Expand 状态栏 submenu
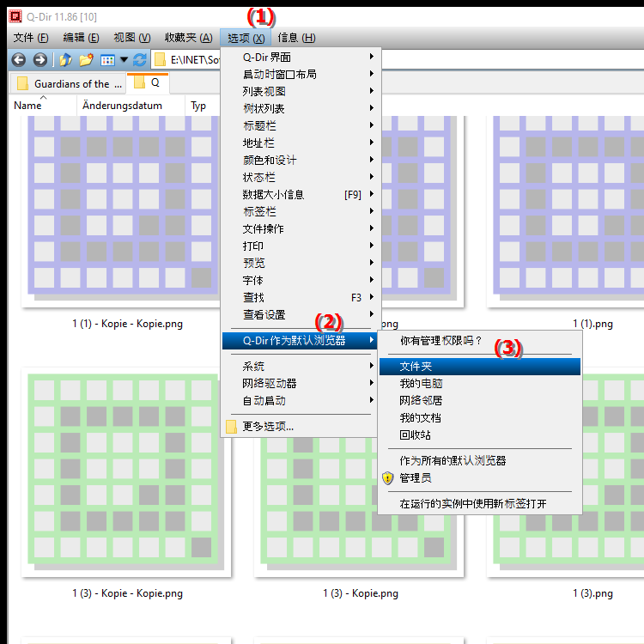This screenshot has width=644, height=644. click(301, 177)
